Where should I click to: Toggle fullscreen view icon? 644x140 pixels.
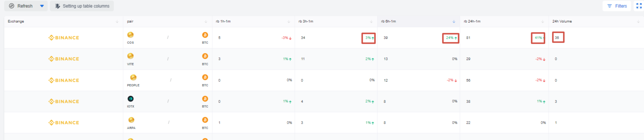[639, 6]
